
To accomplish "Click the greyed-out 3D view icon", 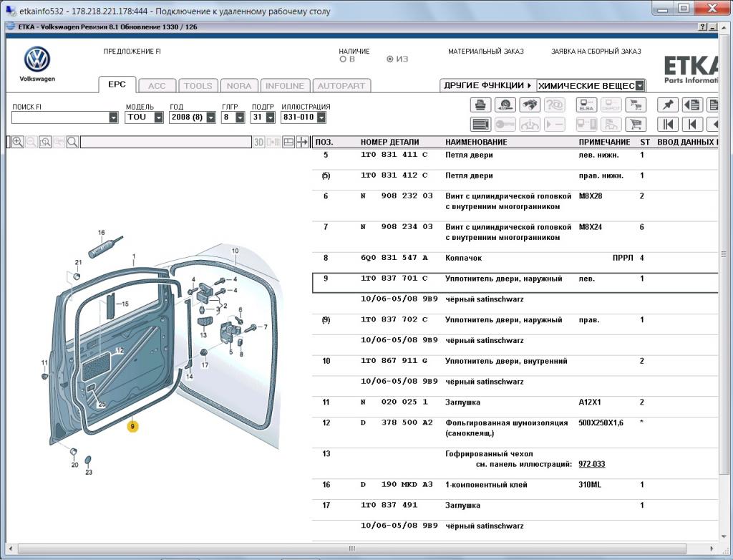I will [258, 142].
